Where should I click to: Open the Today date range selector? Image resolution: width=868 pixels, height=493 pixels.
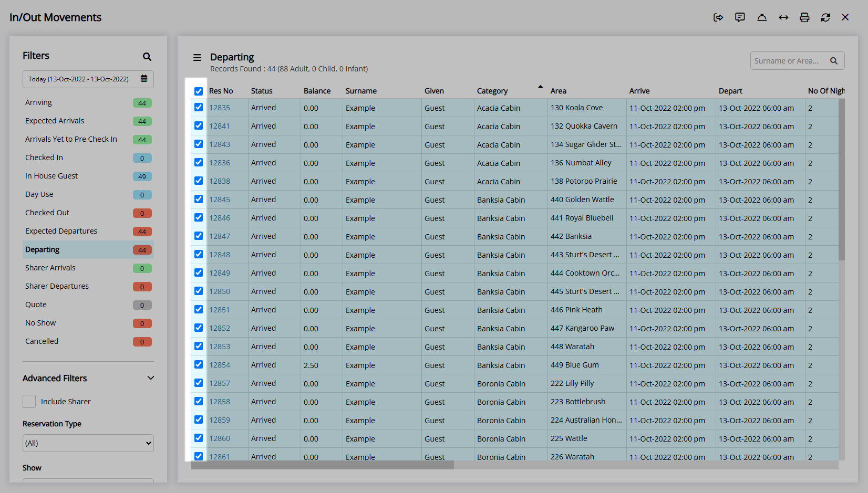click(88, 79)
